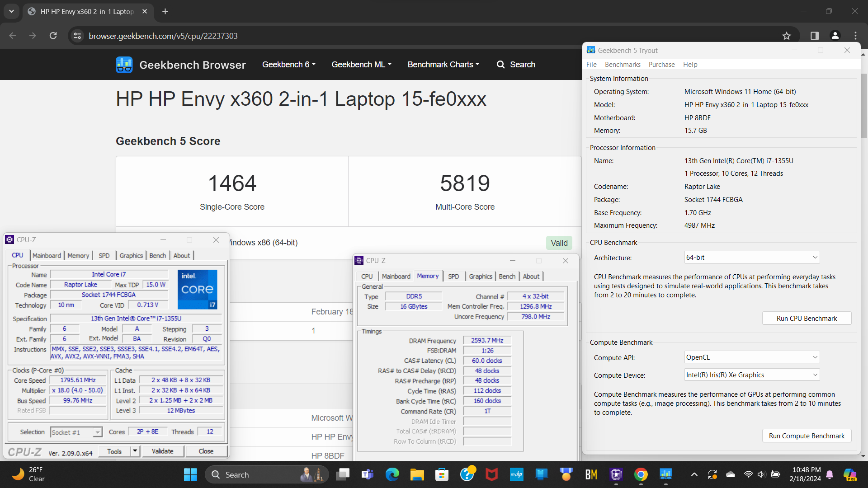Switch to Geekbench from the taskbar
The width and height of the screenshot is (868, 488).
665,474
